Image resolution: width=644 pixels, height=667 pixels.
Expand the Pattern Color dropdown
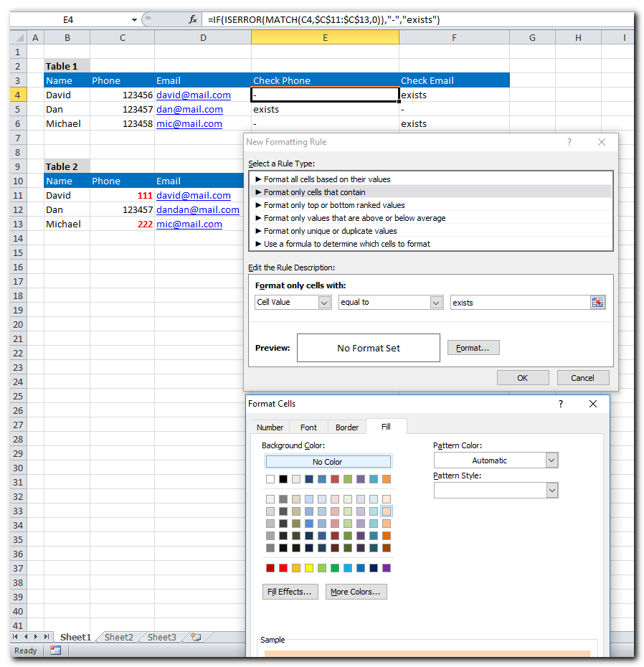point(551,460)
